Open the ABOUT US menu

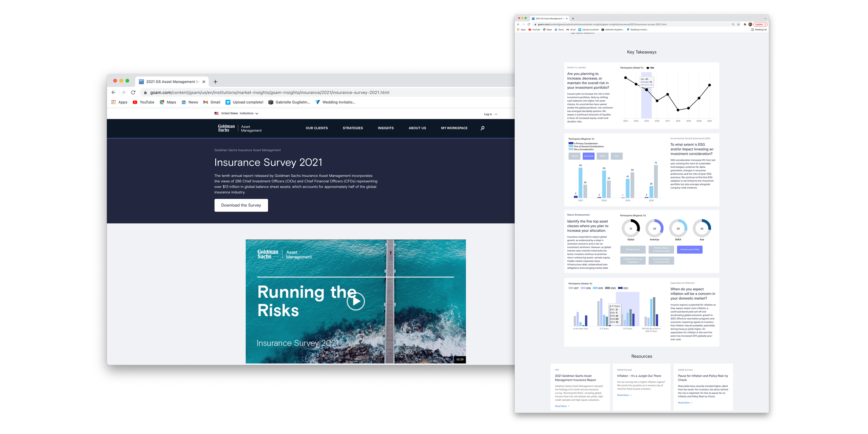(417, 128)
